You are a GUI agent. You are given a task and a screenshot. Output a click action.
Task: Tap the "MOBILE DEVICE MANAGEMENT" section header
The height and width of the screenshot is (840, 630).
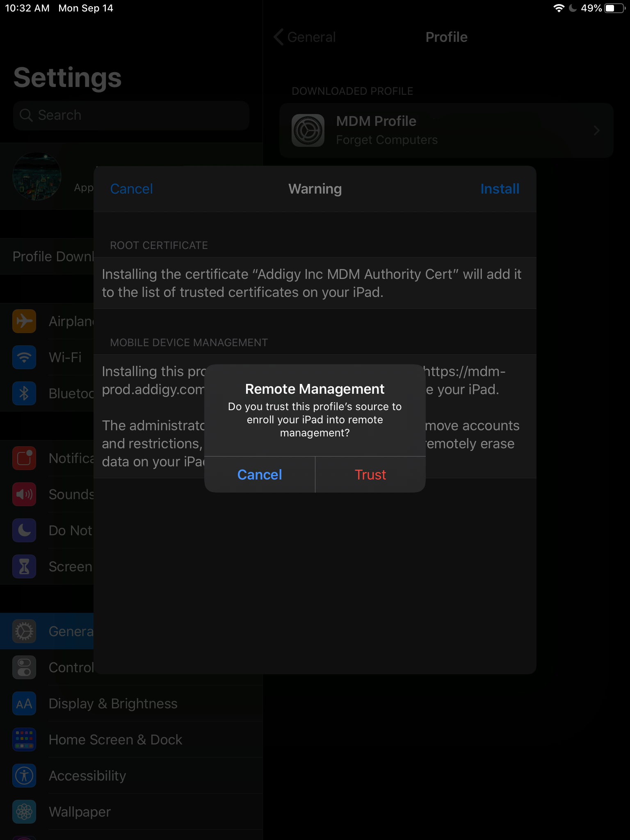point(189,342)
